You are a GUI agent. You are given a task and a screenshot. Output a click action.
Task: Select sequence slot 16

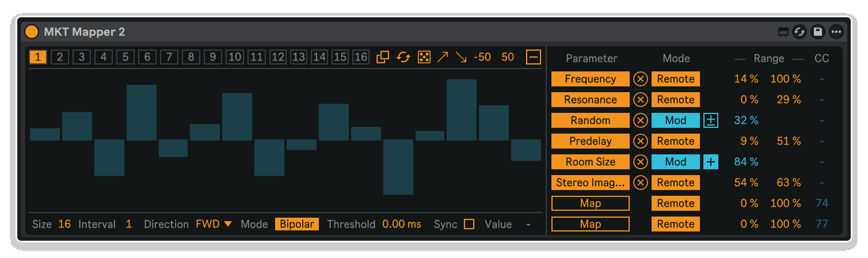pos(361,57)
